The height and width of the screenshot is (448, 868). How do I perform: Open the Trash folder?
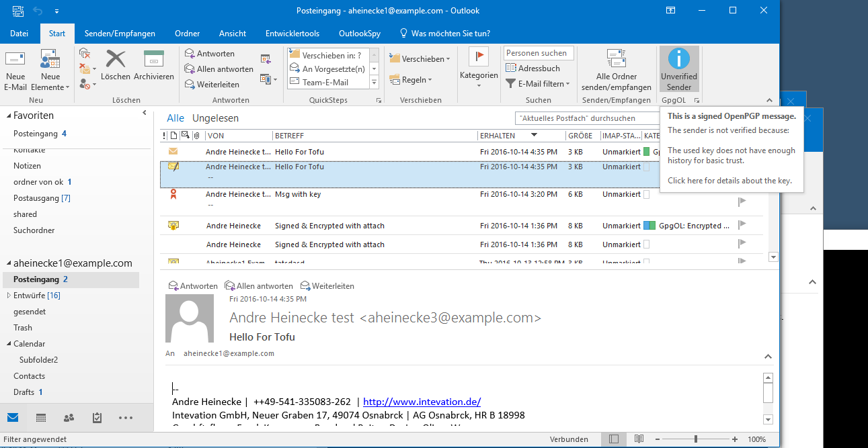(x=23, y=328)
